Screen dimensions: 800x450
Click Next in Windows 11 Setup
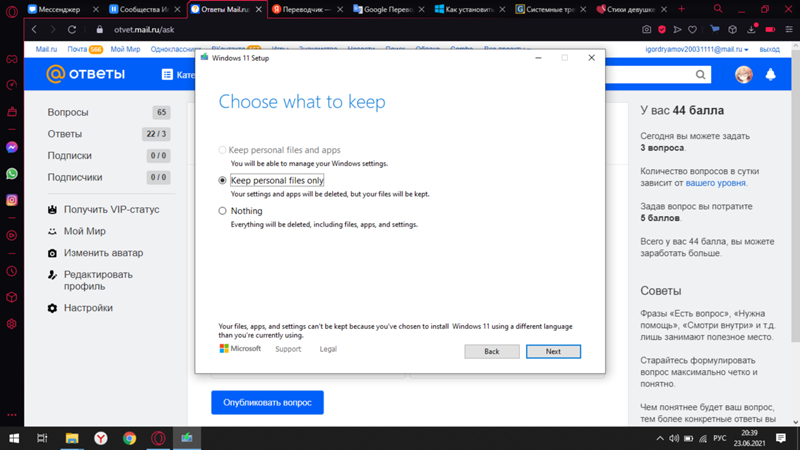[553, 352]
